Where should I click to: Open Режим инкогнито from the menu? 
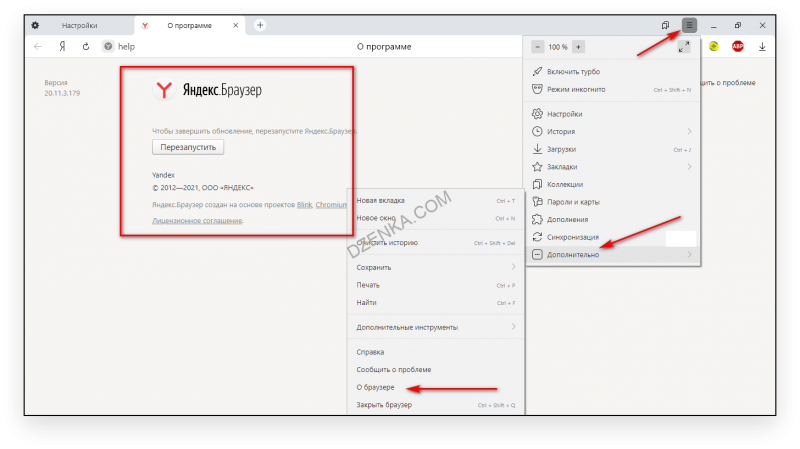click(611, 89)
